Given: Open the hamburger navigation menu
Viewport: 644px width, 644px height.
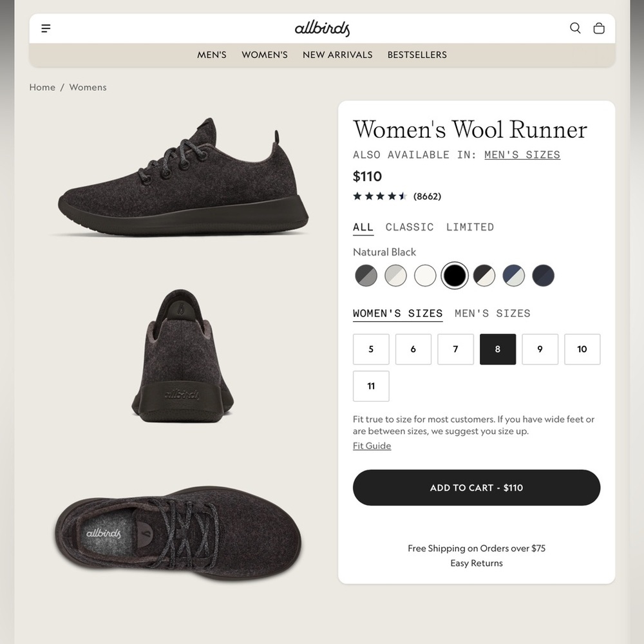Looking at the screenshot, I should click(45, 28).
